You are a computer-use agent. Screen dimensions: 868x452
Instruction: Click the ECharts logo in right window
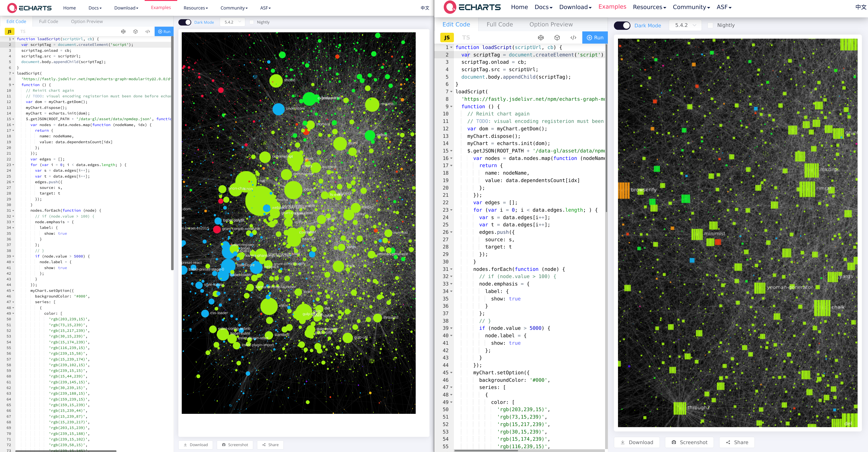[472, 7]
